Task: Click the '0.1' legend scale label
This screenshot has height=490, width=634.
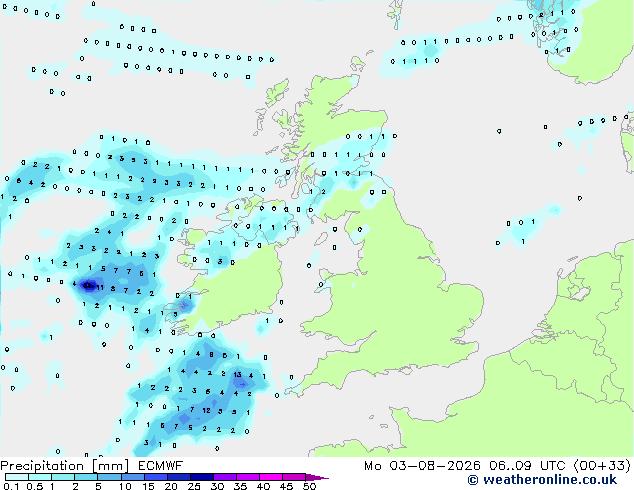Action: pyautogui.click(x=11, y=486)
